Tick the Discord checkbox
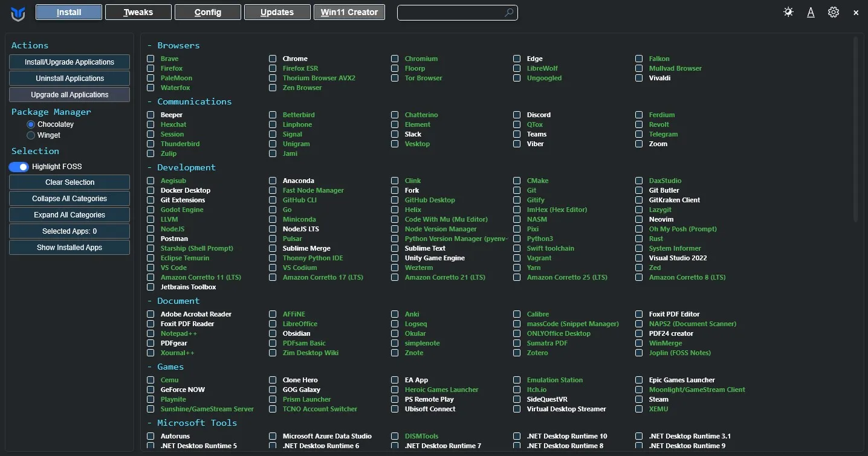Viewport: 868px width, 456px height. click(x=517, y=115)
